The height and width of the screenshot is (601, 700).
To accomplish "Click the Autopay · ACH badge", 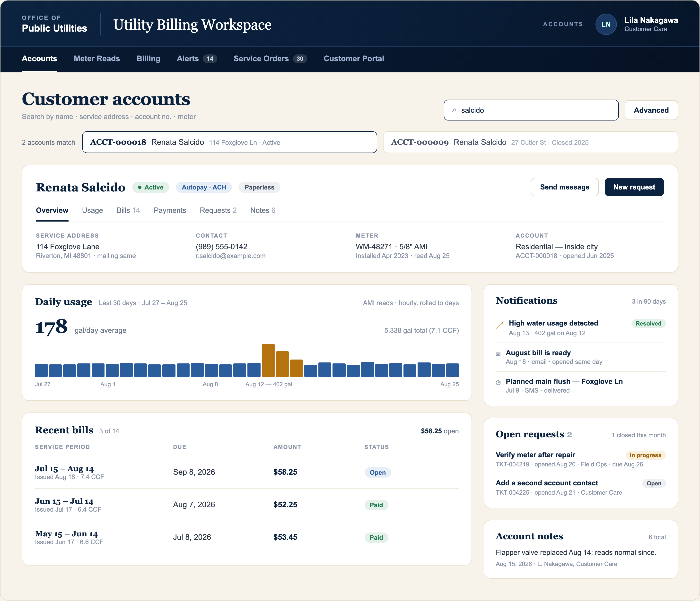I will 204,187.
